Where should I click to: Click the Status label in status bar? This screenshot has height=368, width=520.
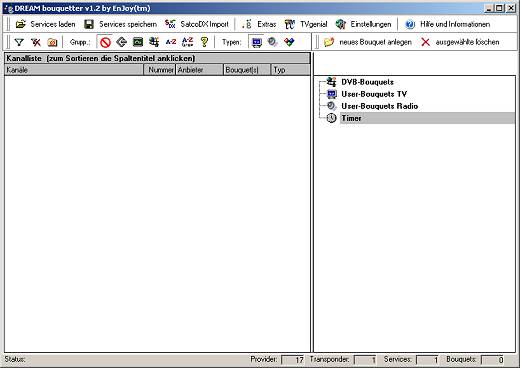coord(15,359)
